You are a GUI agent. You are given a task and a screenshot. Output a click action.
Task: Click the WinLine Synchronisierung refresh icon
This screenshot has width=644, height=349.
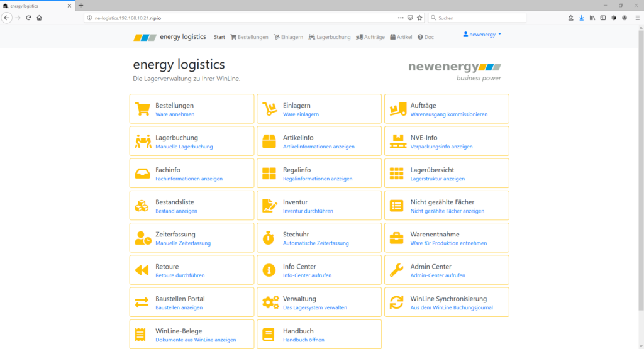(x=397, y=302)
